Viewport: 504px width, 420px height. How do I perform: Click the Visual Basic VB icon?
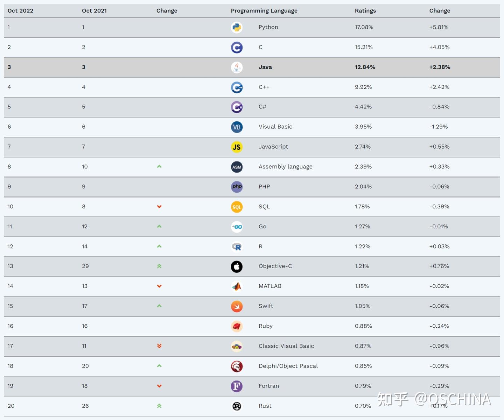(237, 127)
